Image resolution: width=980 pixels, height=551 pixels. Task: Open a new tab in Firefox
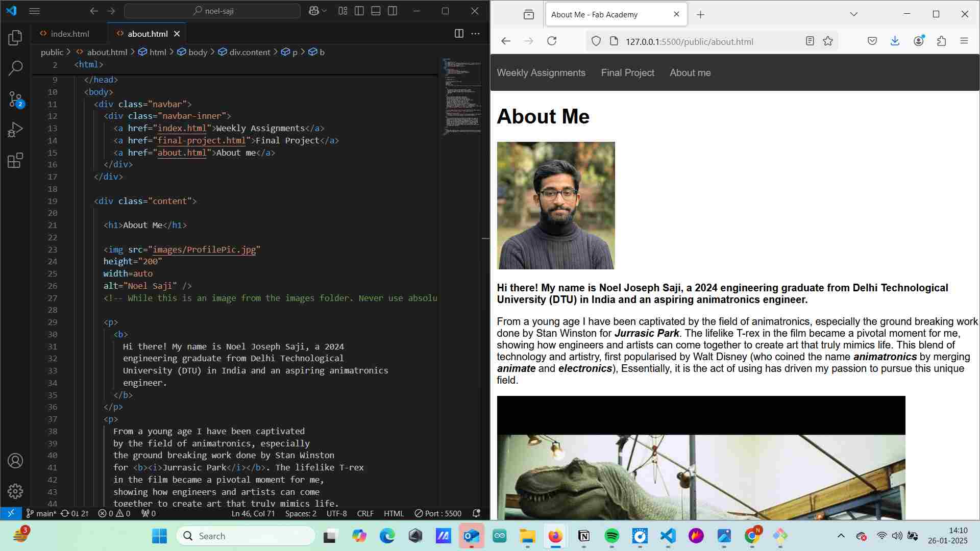click(x=700, y=15)
